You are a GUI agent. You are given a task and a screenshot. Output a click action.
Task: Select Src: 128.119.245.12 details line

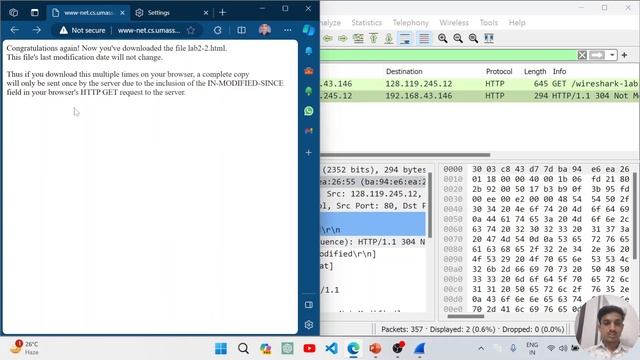373,194
